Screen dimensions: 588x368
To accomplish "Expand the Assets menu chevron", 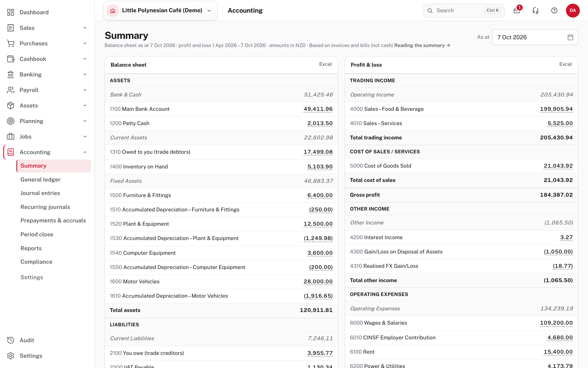I will click(85, 106).
